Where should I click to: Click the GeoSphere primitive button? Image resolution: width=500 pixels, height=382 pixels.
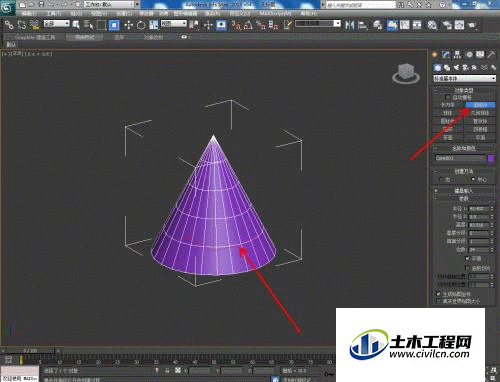coord(480,113)
